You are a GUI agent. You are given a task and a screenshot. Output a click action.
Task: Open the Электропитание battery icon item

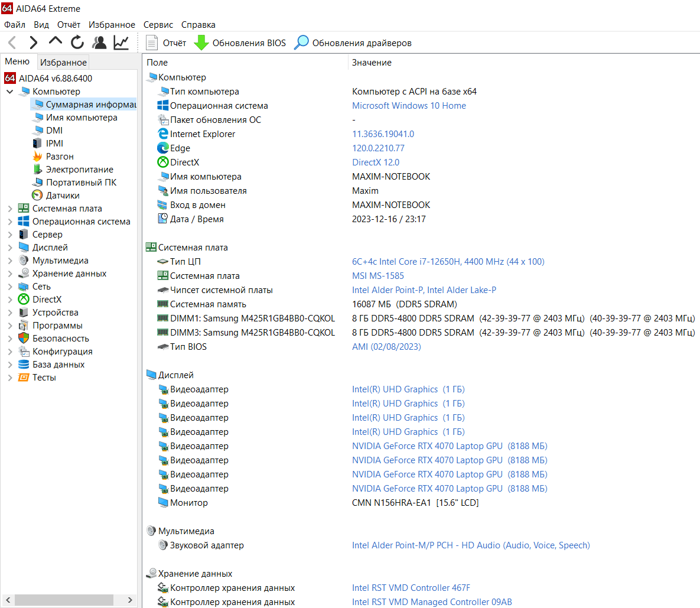coord(37,169)
